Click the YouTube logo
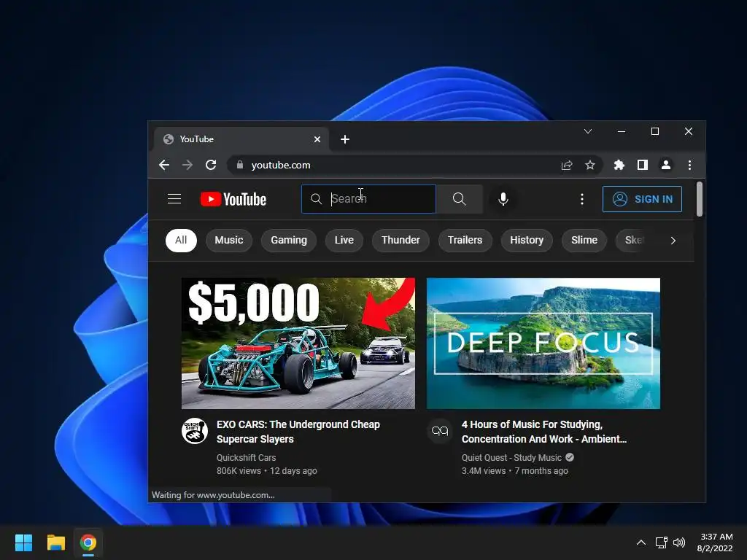747x560 pixels. tap(233, 199)
